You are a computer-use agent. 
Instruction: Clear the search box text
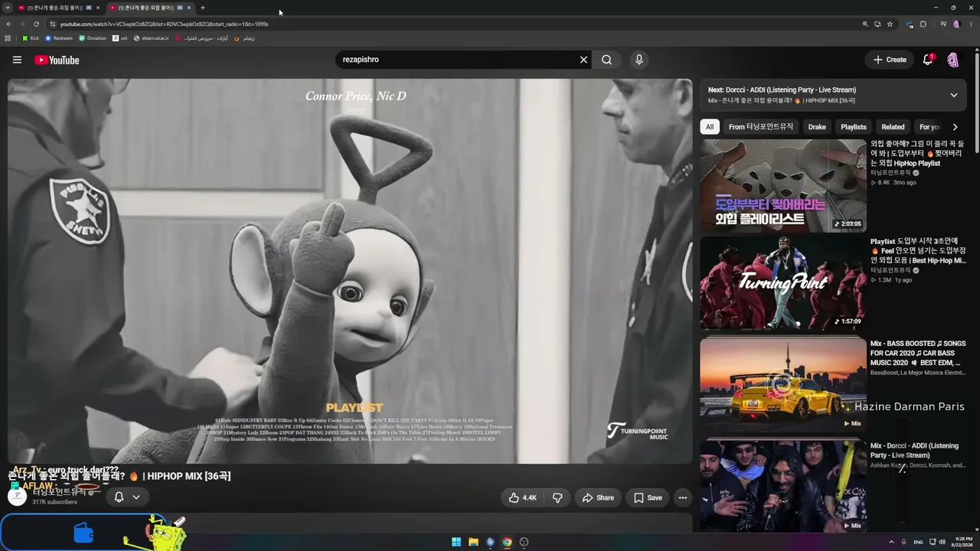(583, 60)
